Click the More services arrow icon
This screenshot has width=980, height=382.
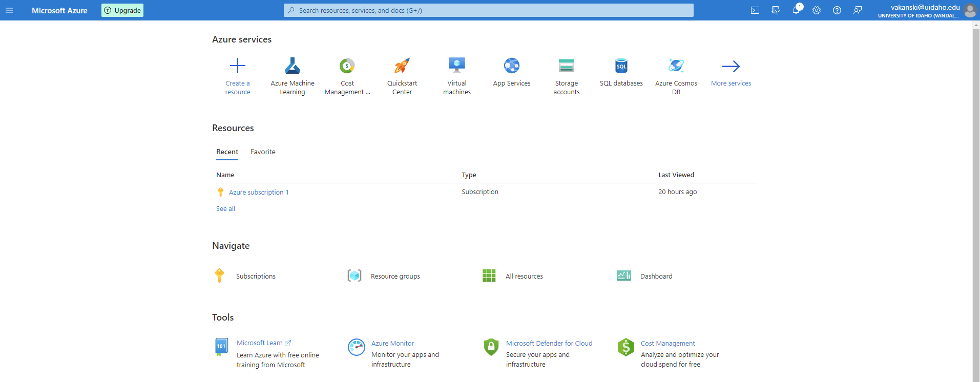click(731, 66)
